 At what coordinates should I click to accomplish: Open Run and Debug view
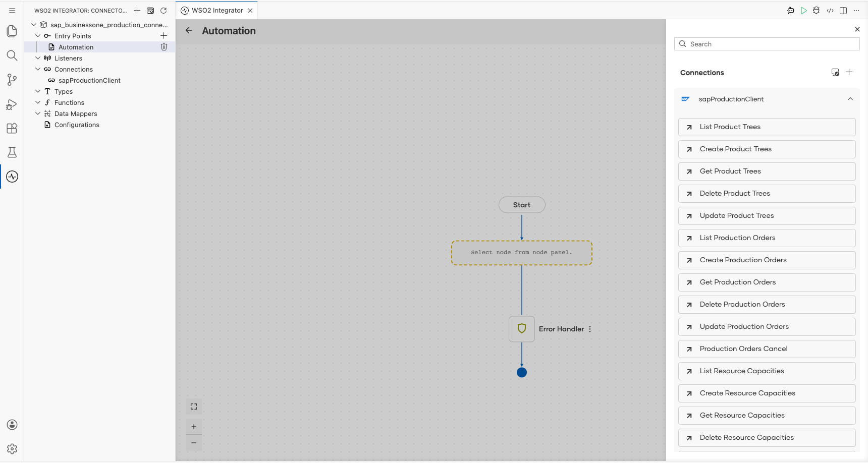coord(12,104)
